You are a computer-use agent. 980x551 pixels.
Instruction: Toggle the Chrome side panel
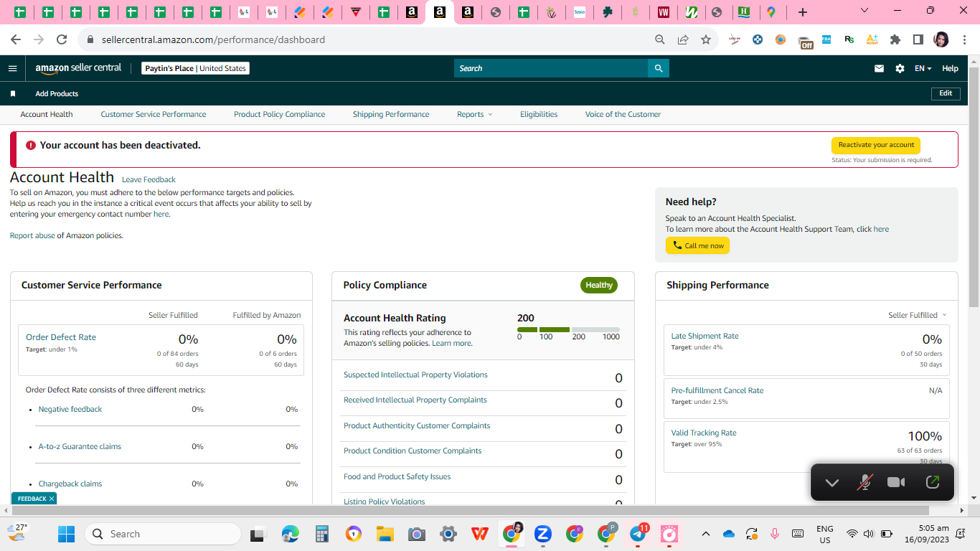(x=918, y=39)
